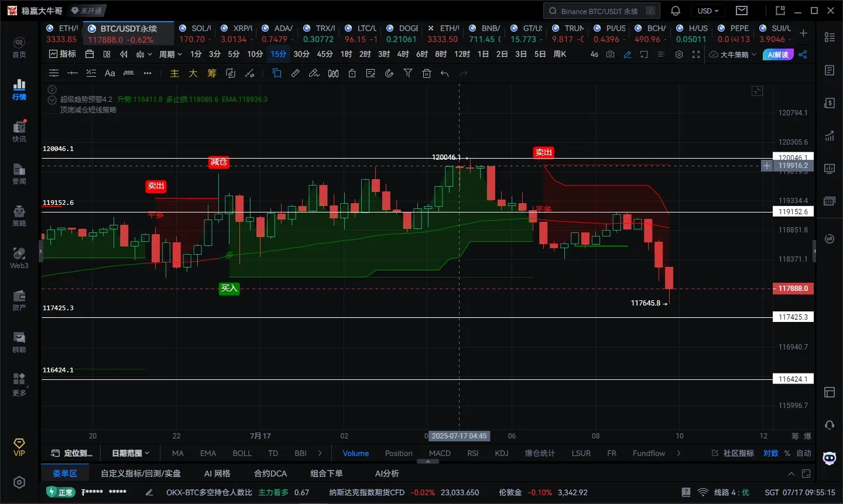Click the Binance BTC/USDT search field
This screenshot has height=504, width=843.
point(602,11)
